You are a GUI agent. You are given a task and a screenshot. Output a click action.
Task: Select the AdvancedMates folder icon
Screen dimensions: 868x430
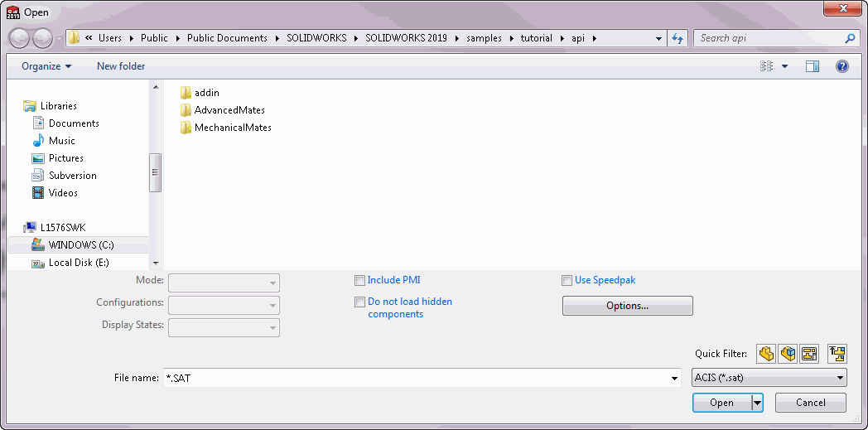(x=186, y=110)
